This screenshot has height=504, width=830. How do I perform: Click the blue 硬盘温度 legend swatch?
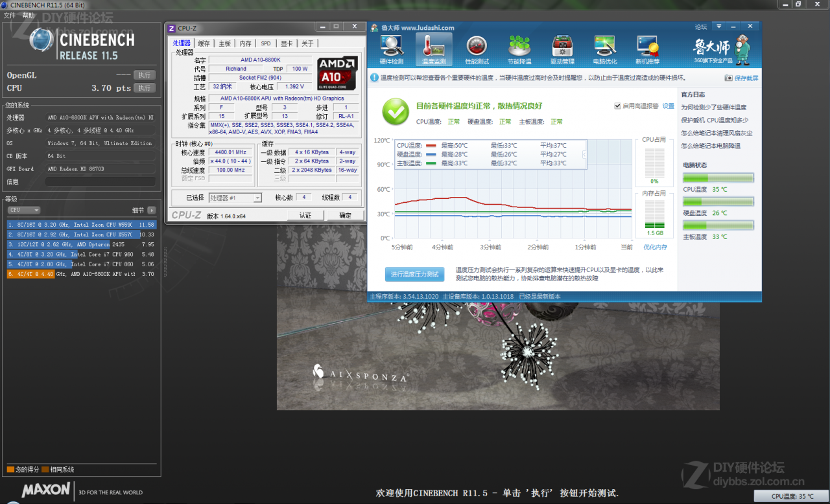click(431, 154)
